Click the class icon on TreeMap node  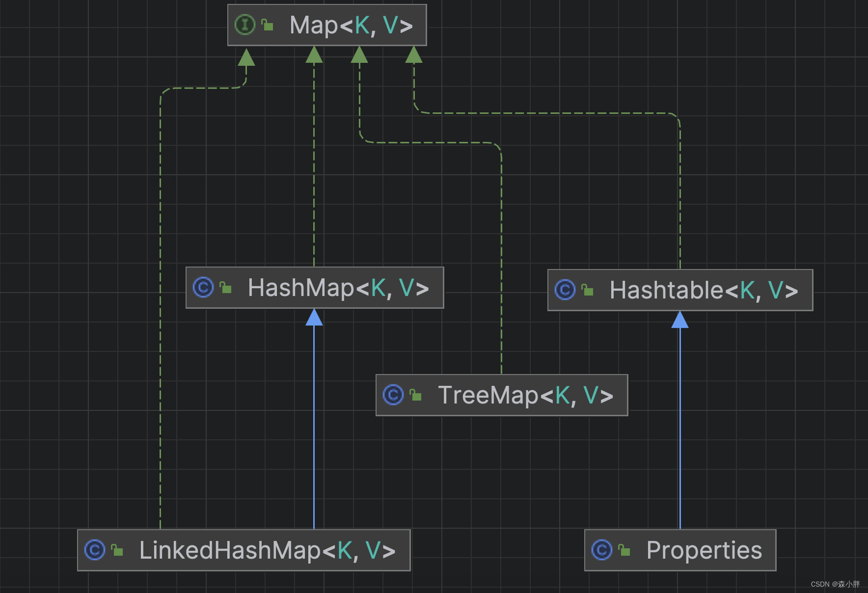coord(393,395)
